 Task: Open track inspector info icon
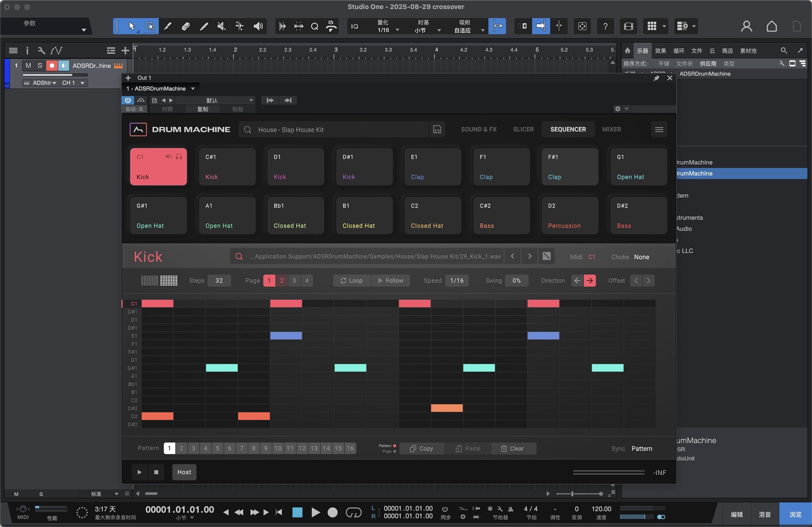(x=27, y=51)
